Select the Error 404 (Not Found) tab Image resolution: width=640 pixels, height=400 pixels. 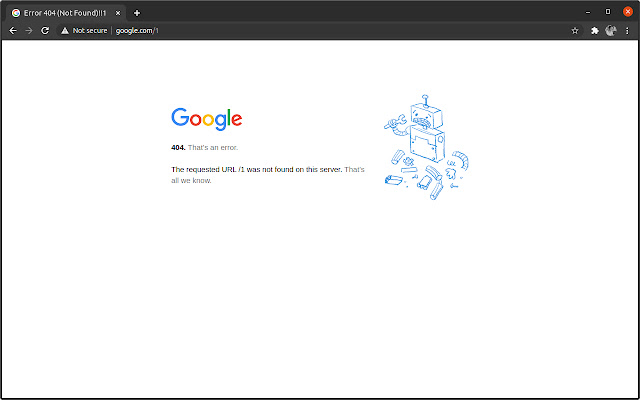coord(66,13)
